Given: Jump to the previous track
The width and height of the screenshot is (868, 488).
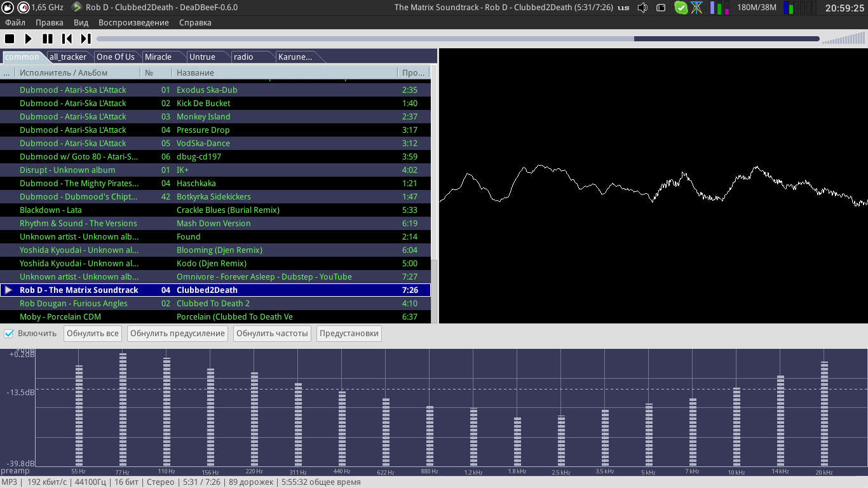Looking at the screenshot, I should click(x=67, y=39).
